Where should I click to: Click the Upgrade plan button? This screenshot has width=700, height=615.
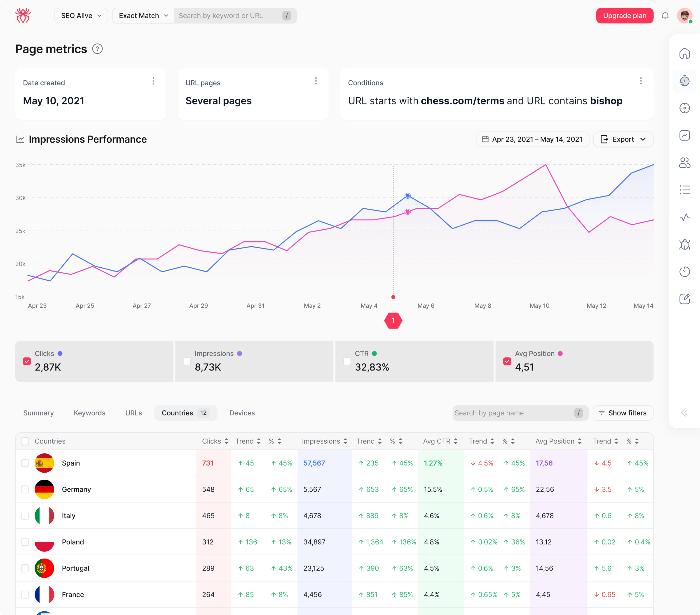[624, 15]
